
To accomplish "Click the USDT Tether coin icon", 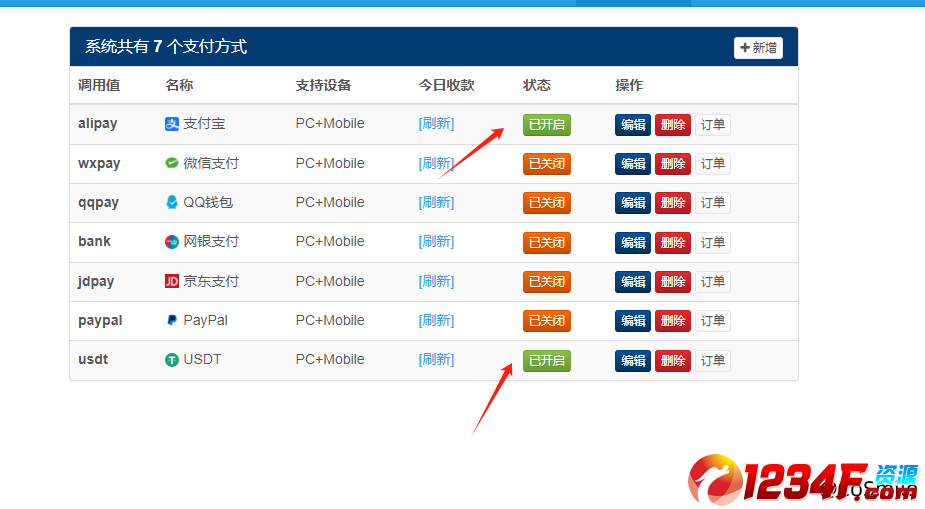I will pos(172,360).
